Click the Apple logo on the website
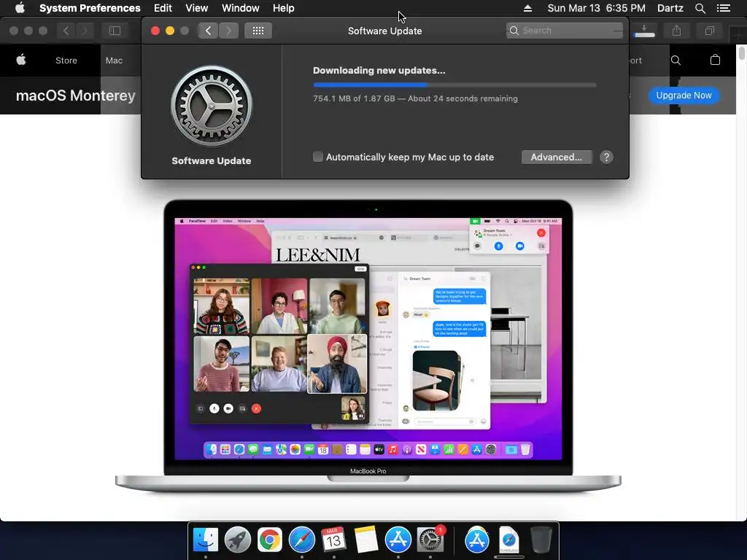The image size is (747, 560). click(x=21, y=60)
